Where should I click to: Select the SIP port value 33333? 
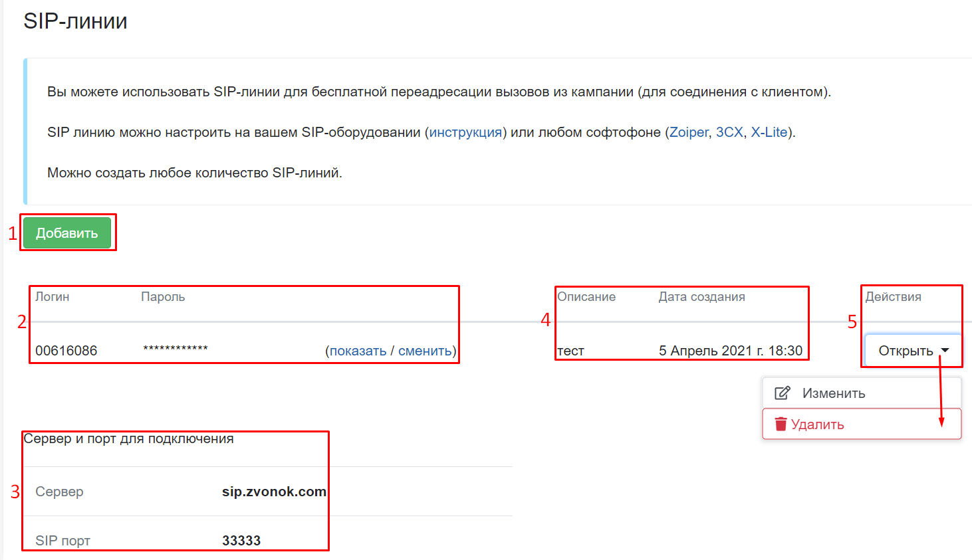click(241, 541)
